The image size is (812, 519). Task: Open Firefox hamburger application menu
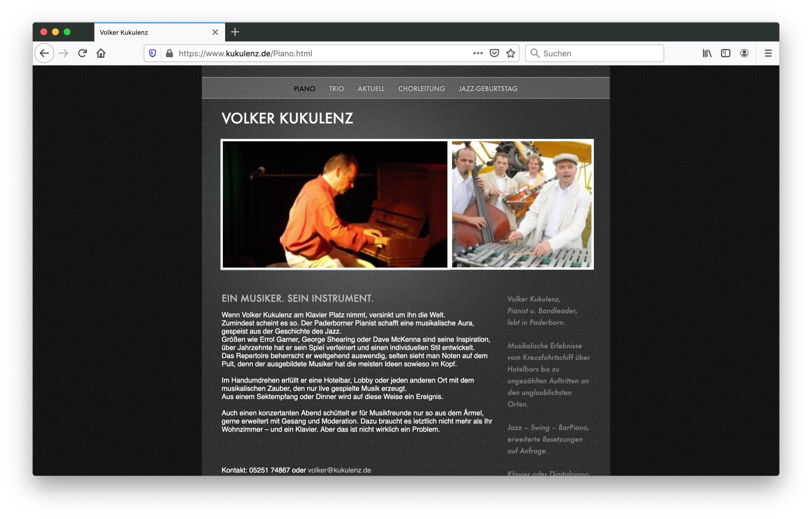pyautogui.click(x=768, y=53)
